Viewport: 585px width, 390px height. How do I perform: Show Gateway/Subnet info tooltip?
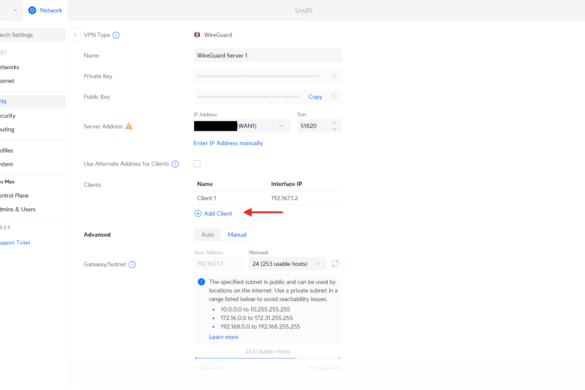tap(132, 265)
